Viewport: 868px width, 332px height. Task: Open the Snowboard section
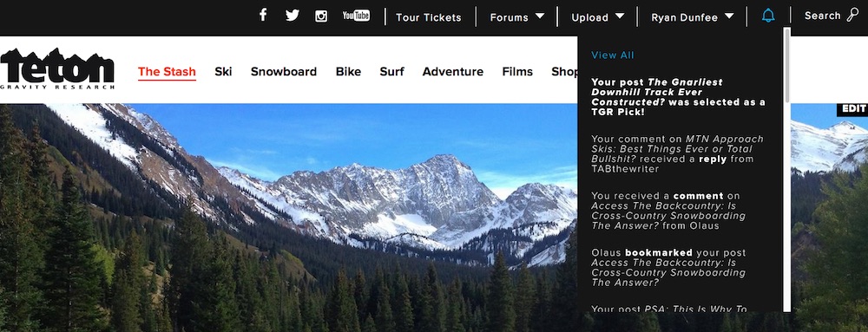coord(284,71)
